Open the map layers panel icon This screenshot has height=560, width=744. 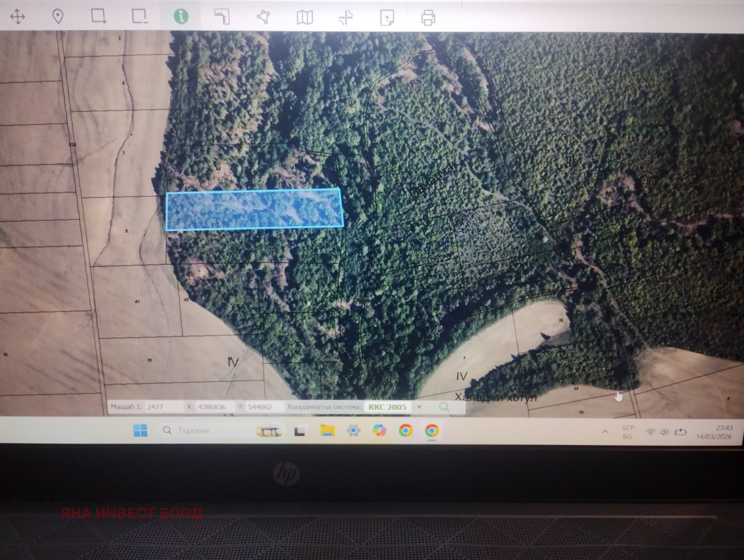point(305,18)
